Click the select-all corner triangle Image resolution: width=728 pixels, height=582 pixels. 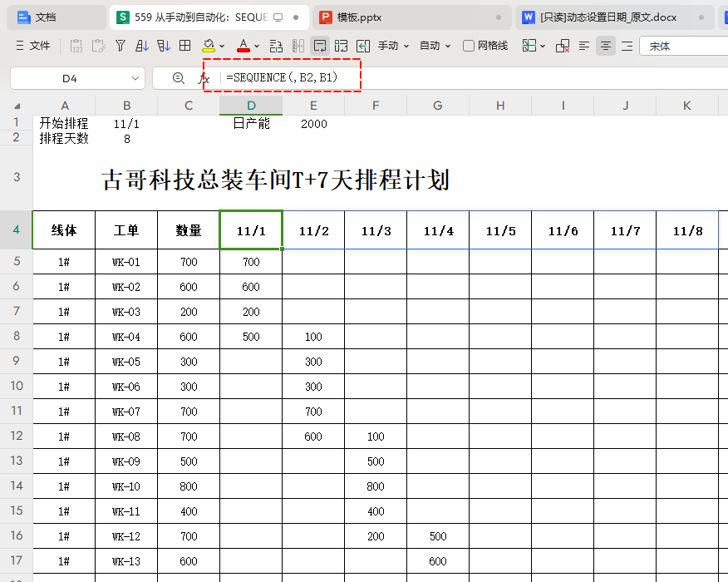[17, 106]
